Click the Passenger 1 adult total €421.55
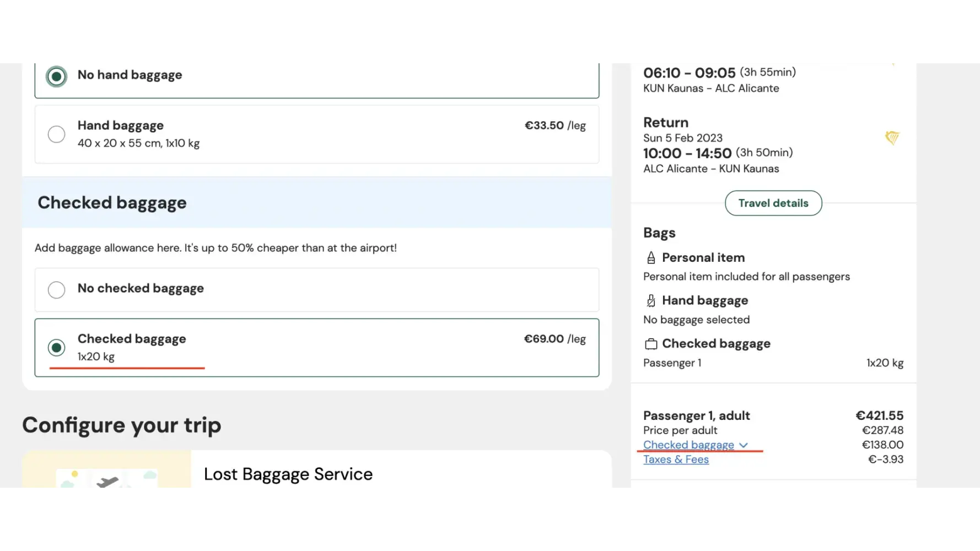This screenshot has height=551, width=980. (x=879, y=415)
